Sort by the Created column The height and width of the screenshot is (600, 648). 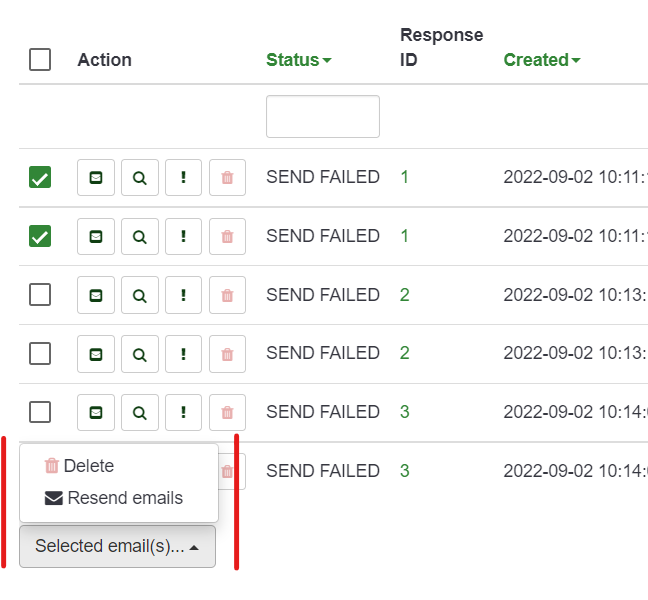point(541,60)
